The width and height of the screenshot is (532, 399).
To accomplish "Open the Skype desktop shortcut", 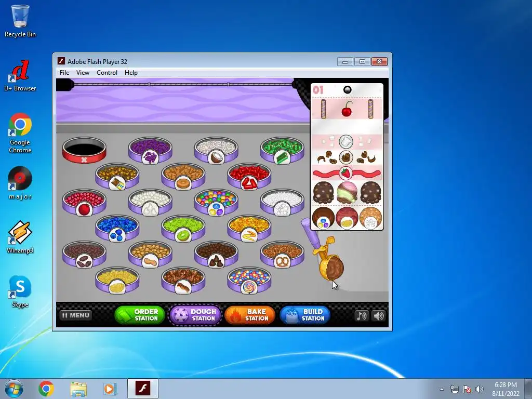I will (20, 291).
